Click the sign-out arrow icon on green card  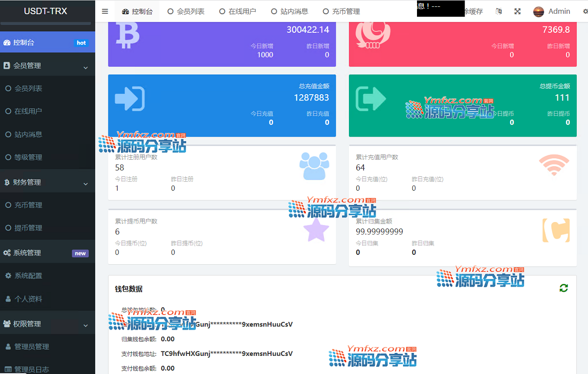click(370, 99)
